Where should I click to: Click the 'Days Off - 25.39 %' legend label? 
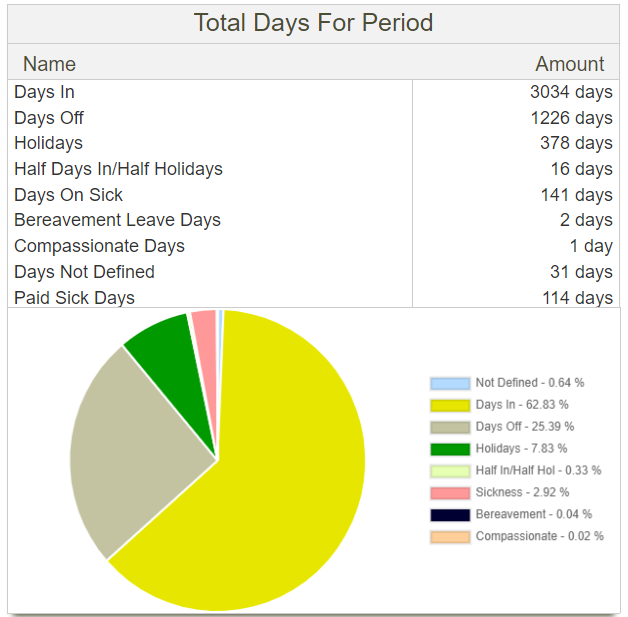pyautogui.click(x=524, y=427)
